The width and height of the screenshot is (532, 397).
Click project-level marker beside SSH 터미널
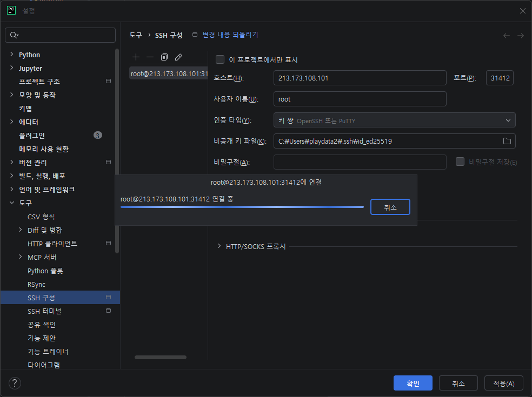pos(108,311)
